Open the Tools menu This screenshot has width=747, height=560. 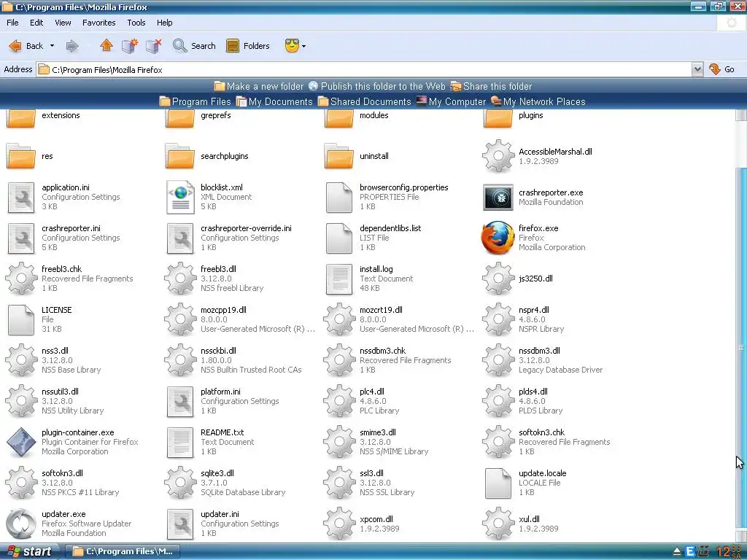coord(136,23)
